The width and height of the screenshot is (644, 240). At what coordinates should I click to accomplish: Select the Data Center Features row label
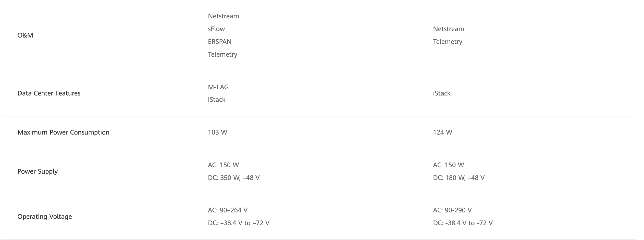click(x=49, y=93)
